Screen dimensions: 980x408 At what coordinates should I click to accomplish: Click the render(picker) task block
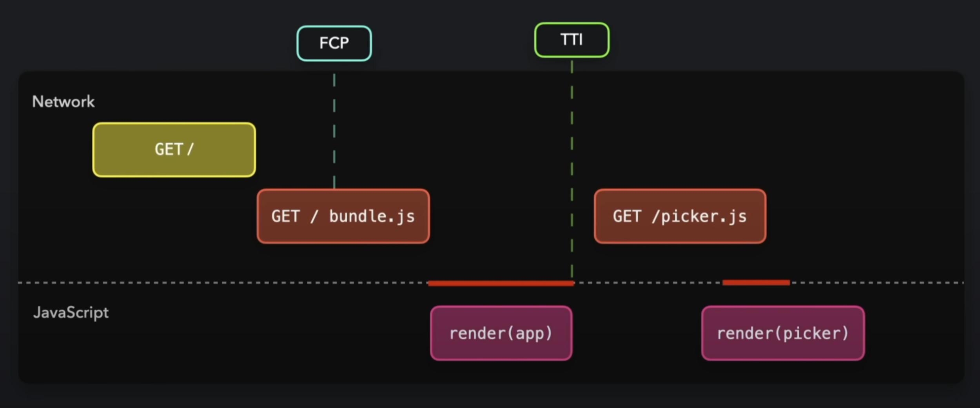783,333
